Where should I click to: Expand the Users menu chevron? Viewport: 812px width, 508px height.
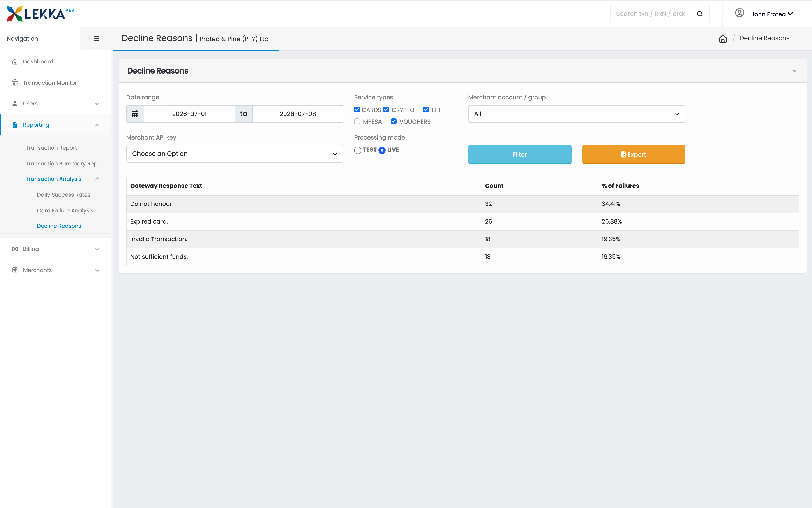point(97,104)
